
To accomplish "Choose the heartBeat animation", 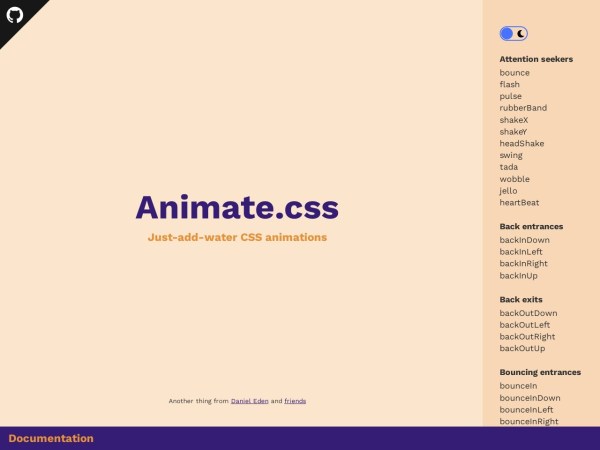I will tap(519, 203).
